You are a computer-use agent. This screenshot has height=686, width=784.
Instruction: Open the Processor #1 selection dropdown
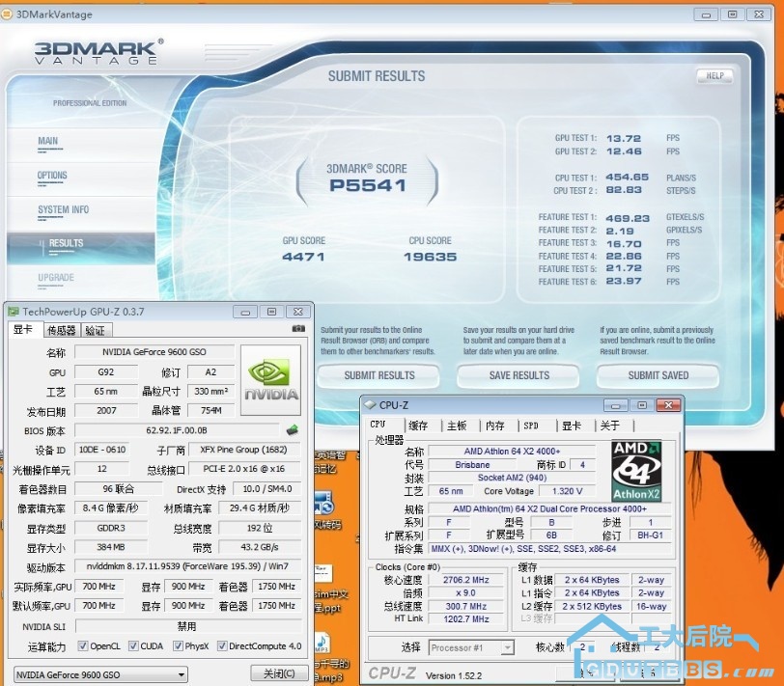(x=470, y=647)
